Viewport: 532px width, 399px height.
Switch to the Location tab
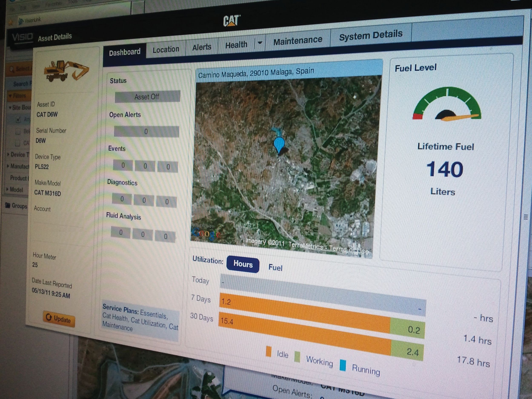click(x=166, y=50)
